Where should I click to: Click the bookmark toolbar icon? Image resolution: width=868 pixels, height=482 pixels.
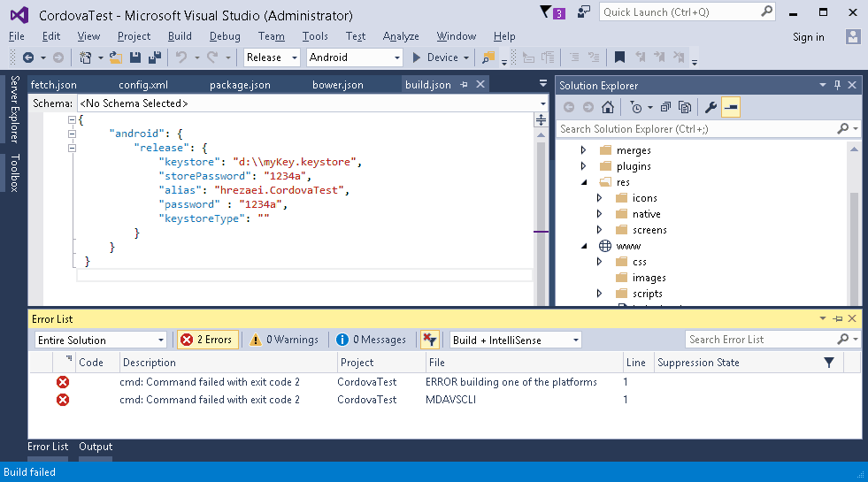point(619,57)
